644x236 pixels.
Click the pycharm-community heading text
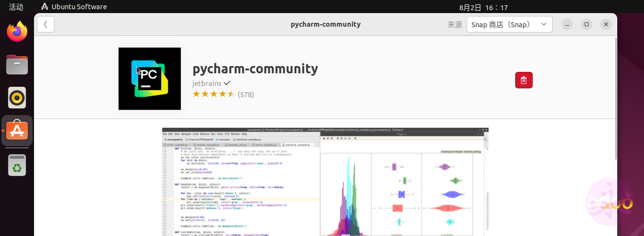[x=255, y=68]
